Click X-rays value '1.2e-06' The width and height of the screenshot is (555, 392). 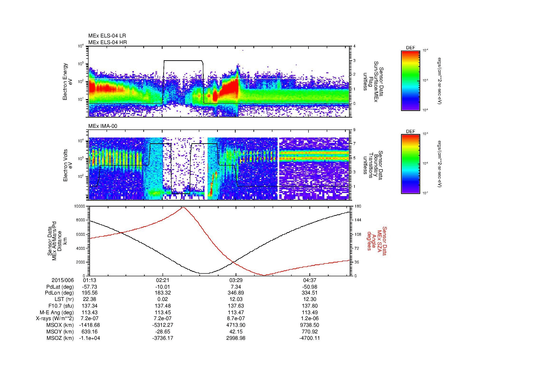click(x=310, y=318)
